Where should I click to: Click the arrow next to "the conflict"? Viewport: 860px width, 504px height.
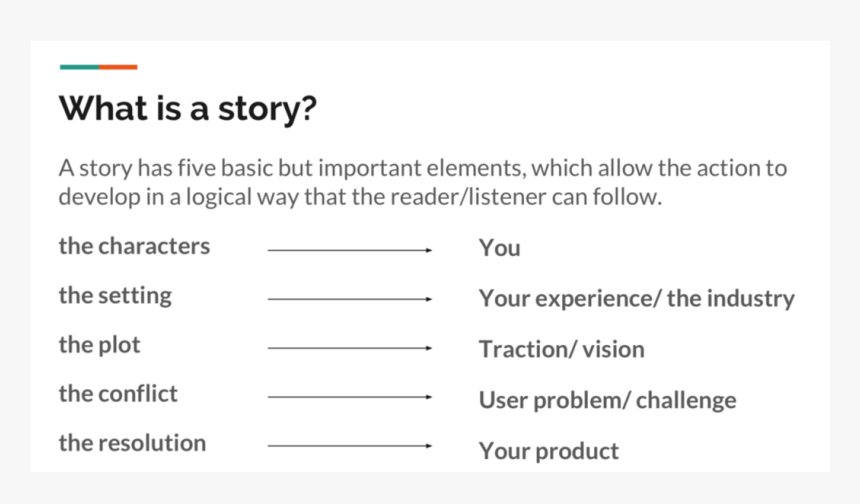(x=350, y=397)
